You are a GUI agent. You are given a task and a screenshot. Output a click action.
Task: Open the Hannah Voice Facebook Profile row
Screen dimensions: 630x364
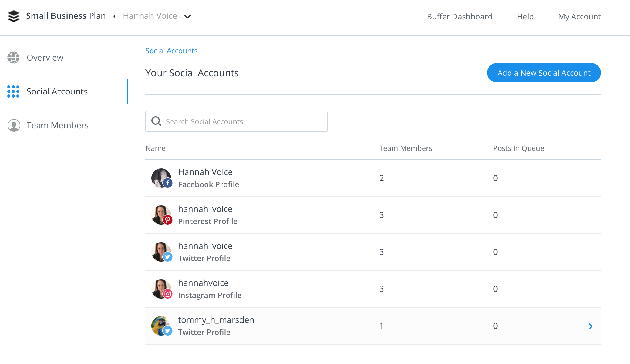pyautogui.click(x=373, y=178)
